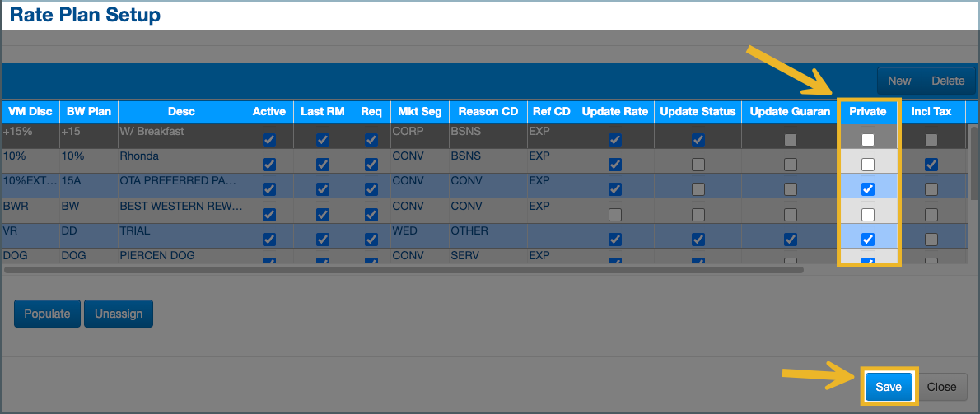The height and width of the screenshot is (414, 980).
Task: Click the horizontal scrollbar under the table
Action: click(x=404, y=269)
